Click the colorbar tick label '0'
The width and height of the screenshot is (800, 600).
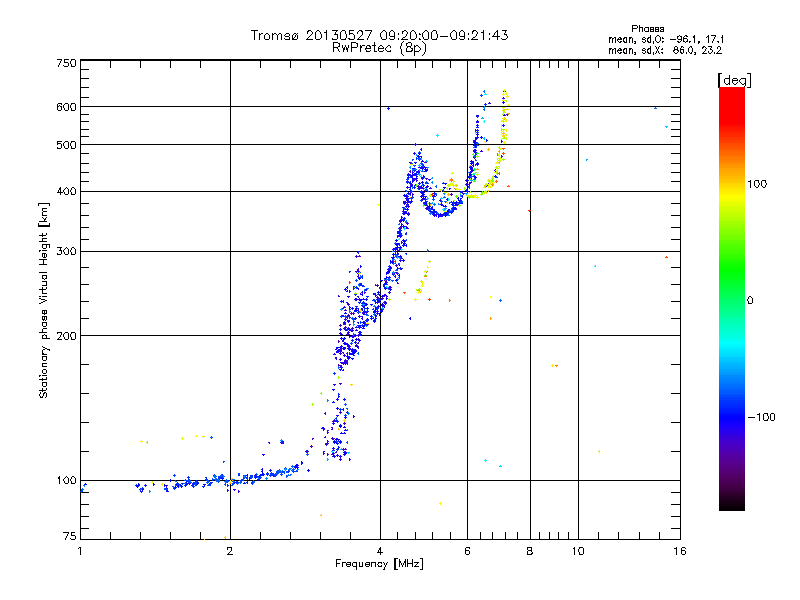(750, 301)
